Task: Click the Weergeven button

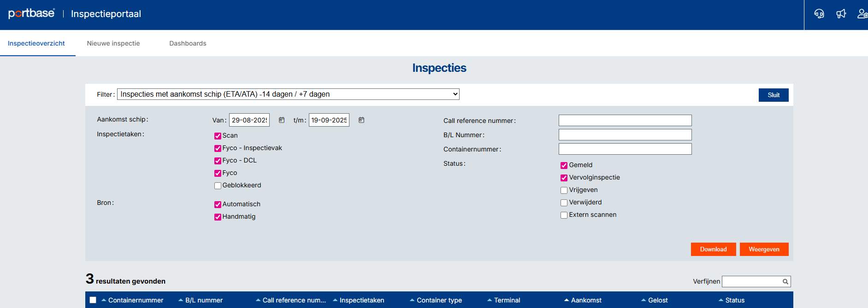Action: [x=764, y=249]
